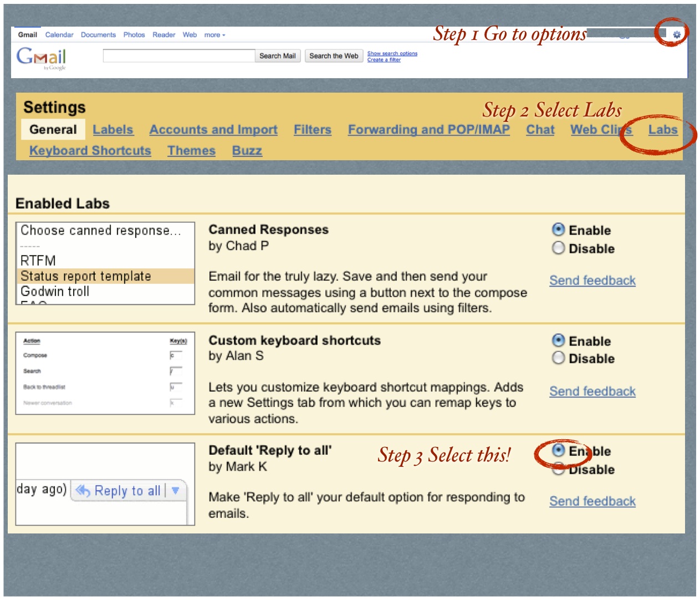The height and width of the screenshot is (600, 700).
Task: Choose 'Status report template' canned response
Action: 105,276
